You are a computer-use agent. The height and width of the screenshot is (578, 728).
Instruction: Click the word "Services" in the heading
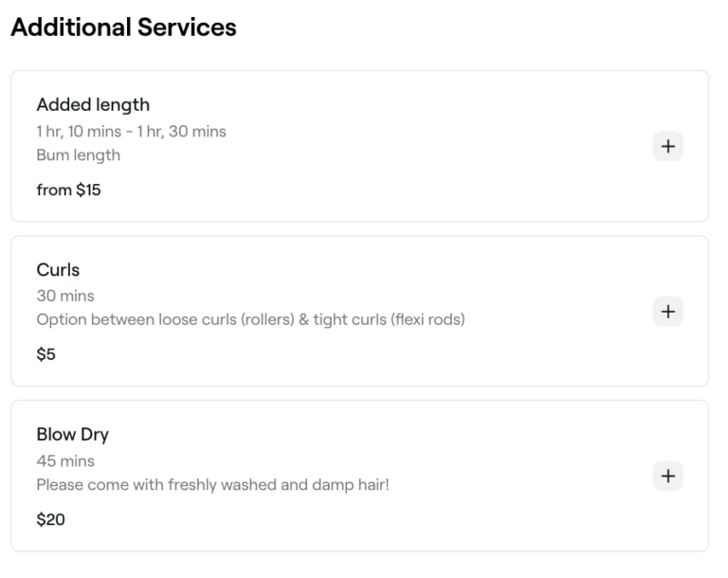point(187,27)
